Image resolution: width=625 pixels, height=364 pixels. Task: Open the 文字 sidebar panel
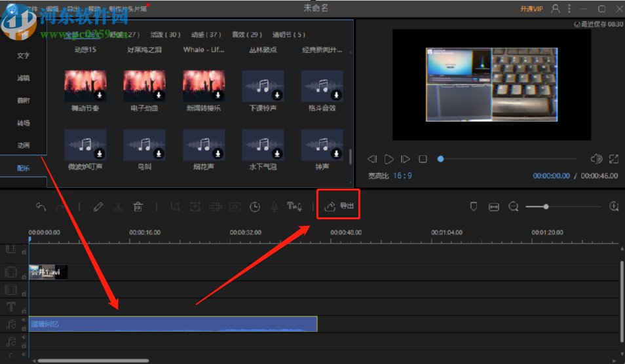point(23,56)
